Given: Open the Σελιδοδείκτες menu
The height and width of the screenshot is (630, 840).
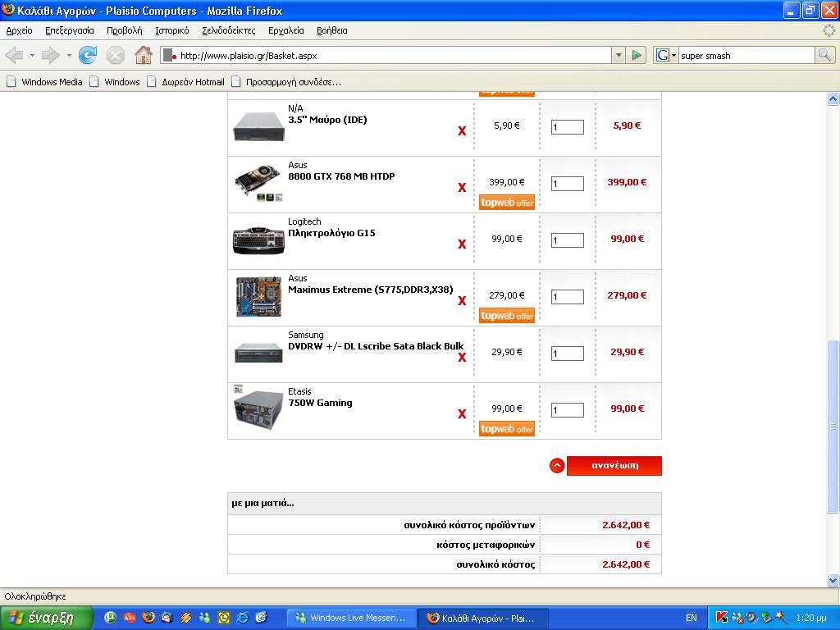Looking at the screenshot, I should click(x=229, y=30).
